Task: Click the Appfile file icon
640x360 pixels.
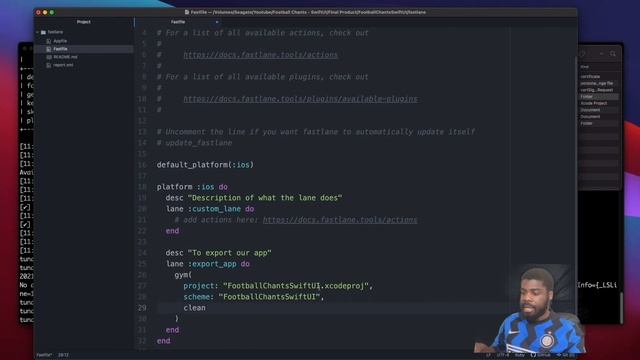Action: 49,41
